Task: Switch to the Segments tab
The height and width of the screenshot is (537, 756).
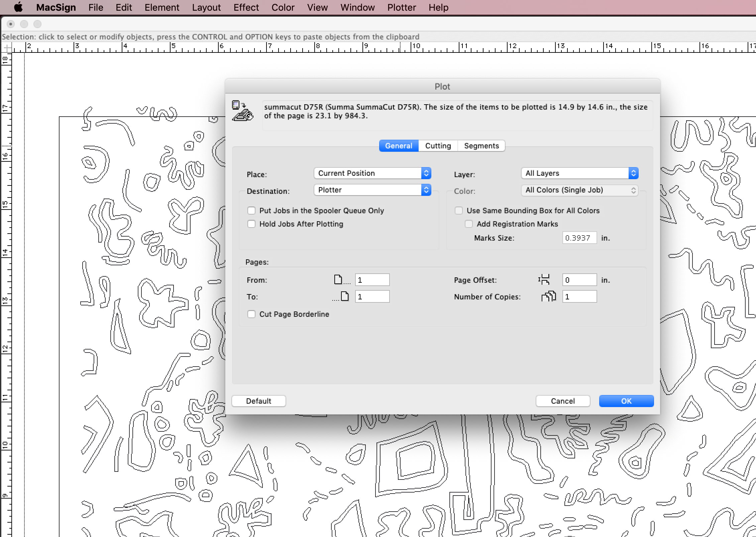Action: (481, 146)
